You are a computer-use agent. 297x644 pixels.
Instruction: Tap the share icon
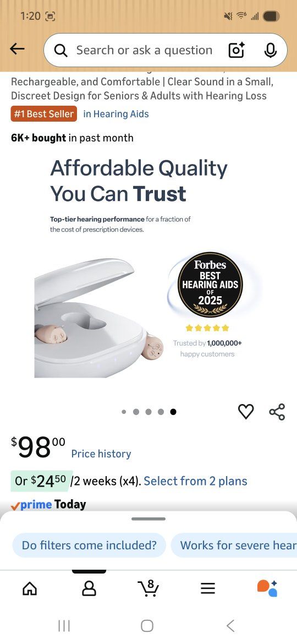tap(277, 412)
